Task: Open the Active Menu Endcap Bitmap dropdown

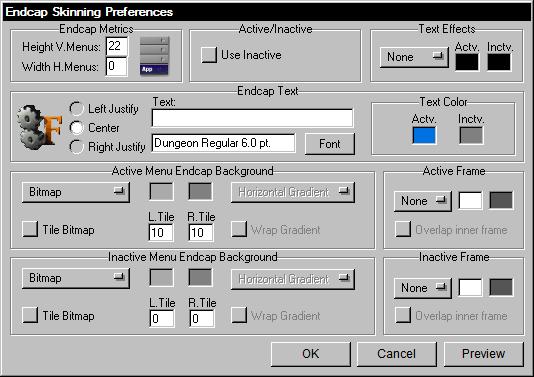Action: pos(76,192)
